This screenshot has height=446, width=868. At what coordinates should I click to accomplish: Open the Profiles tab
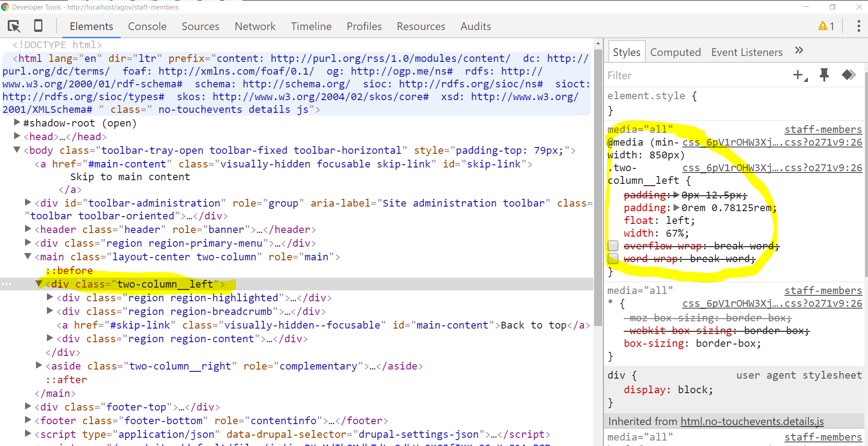click(364, 26)
